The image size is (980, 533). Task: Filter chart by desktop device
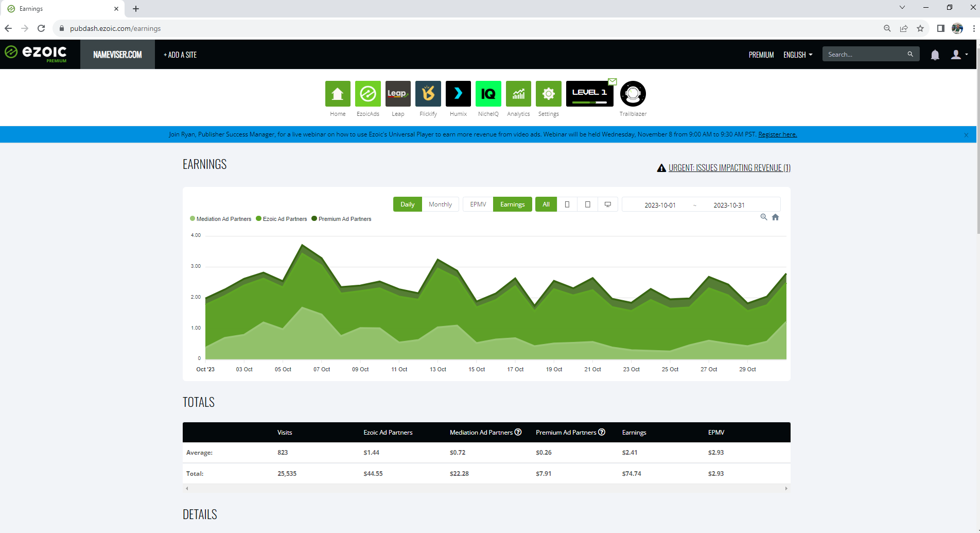[608, 204]
